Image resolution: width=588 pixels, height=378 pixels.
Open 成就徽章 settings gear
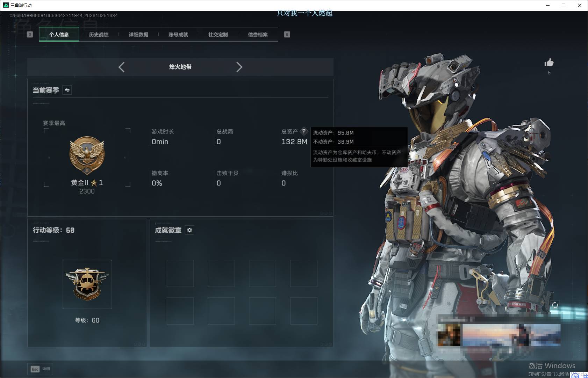189,230
